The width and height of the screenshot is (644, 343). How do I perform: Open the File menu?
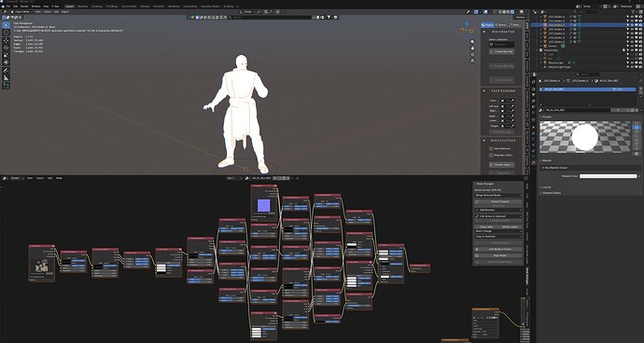click(x=8, y=7)
